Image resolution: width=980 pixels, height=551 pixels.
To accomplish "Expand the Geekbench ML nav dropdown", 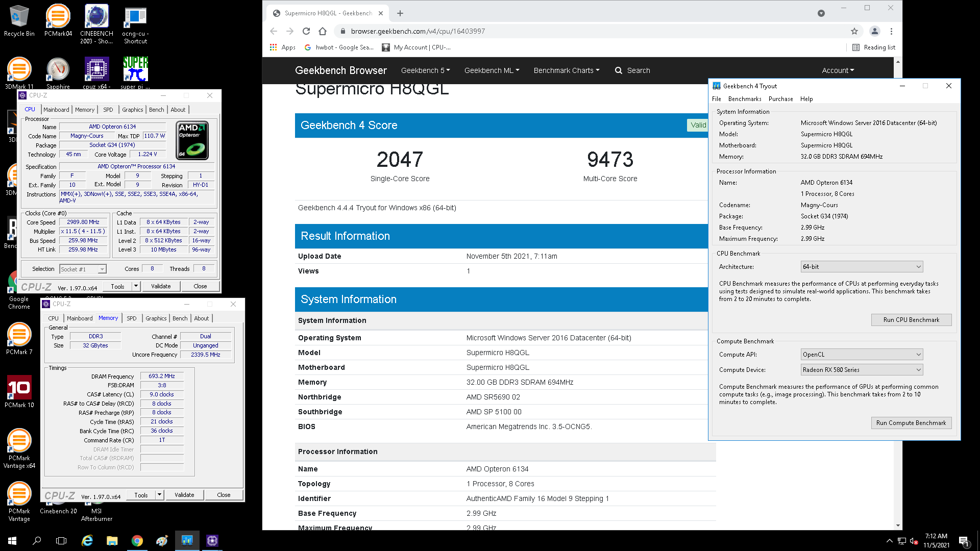I will [492, 70].
